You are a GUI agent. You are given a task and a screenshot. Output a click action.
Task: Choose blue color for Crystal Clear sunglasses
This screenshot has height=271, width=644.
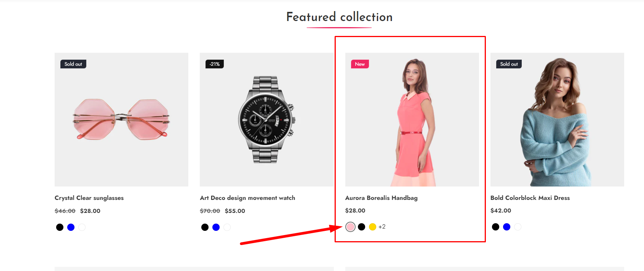click(71, 227)
